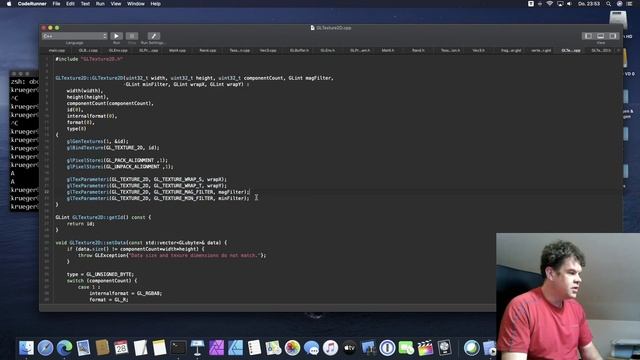Switch to the GLEnv.h tab
Screen dimensions: 640x360
(328, 51)
